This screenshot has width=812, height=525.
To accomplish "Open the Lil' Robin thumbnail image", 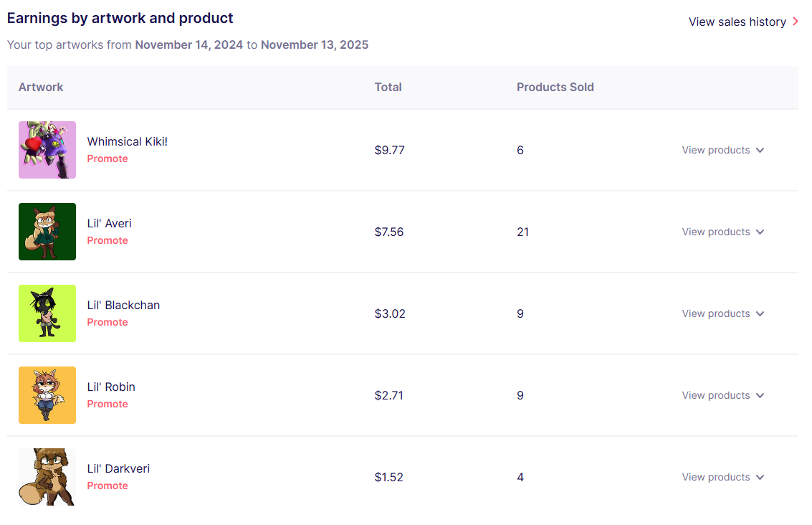I will (x=47, y=395).
